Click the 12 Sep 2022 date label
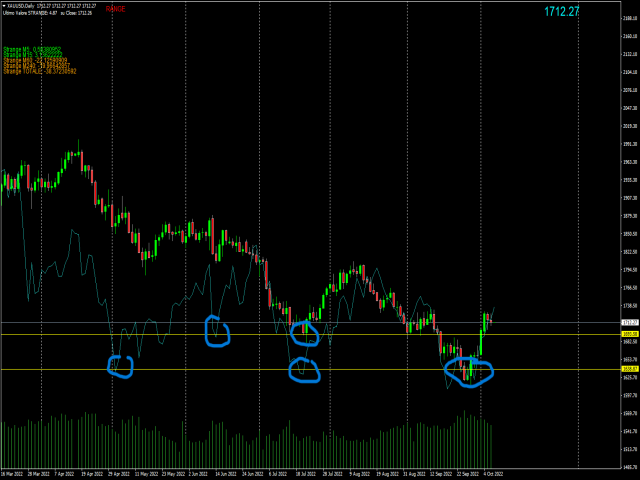This screenshot has width=640, height=480. (441, 474)
